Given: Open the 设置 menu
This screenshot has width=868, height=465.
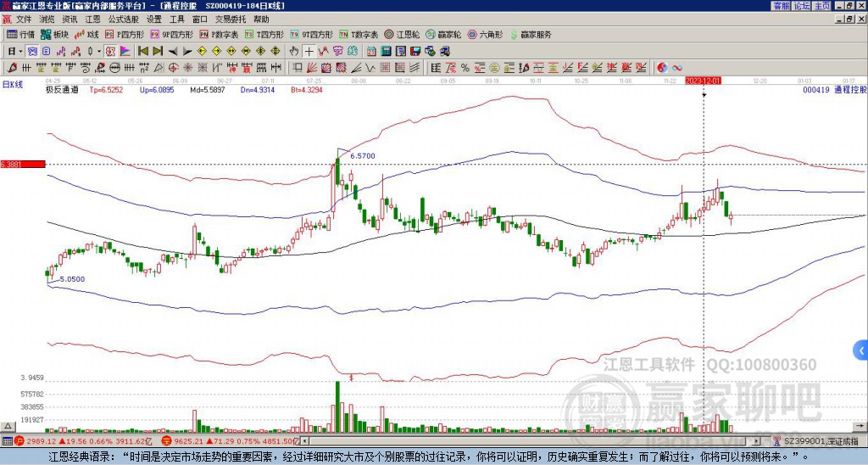Looking at the screenshot, I should [x=154, y=20].
